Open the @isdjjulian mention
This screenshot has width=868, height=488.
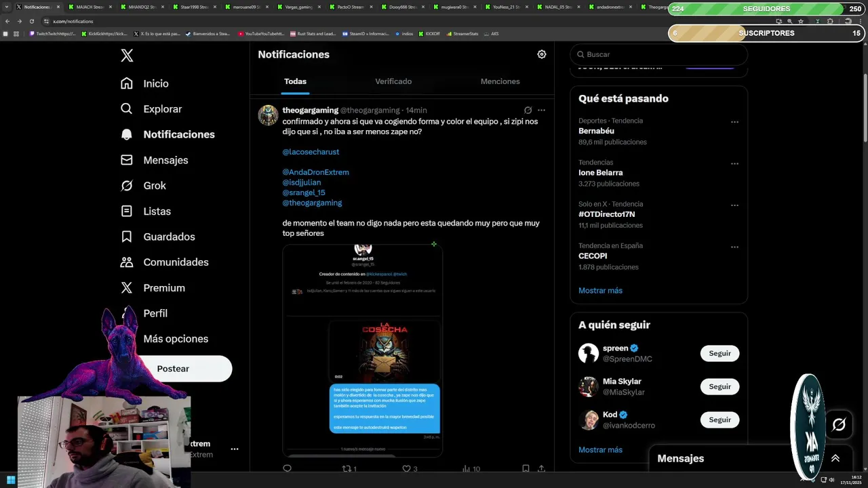coord(302,182)
